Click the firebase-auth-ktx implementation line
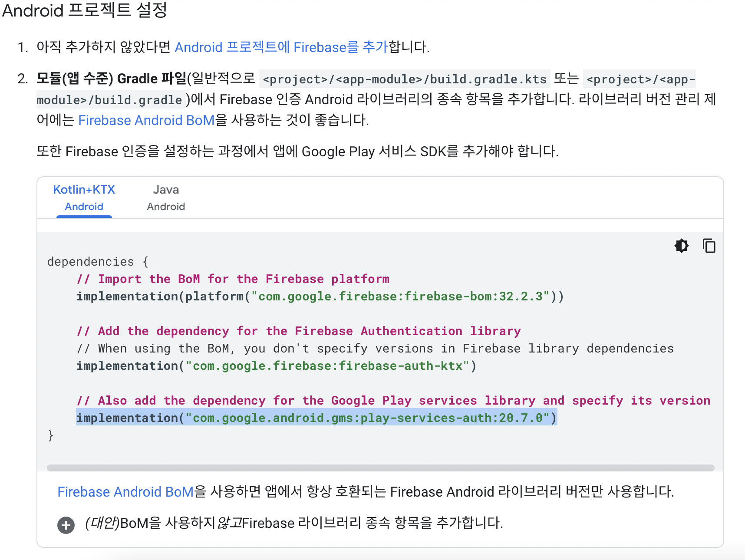The image size is (745, 560). [x=277, y=366]
